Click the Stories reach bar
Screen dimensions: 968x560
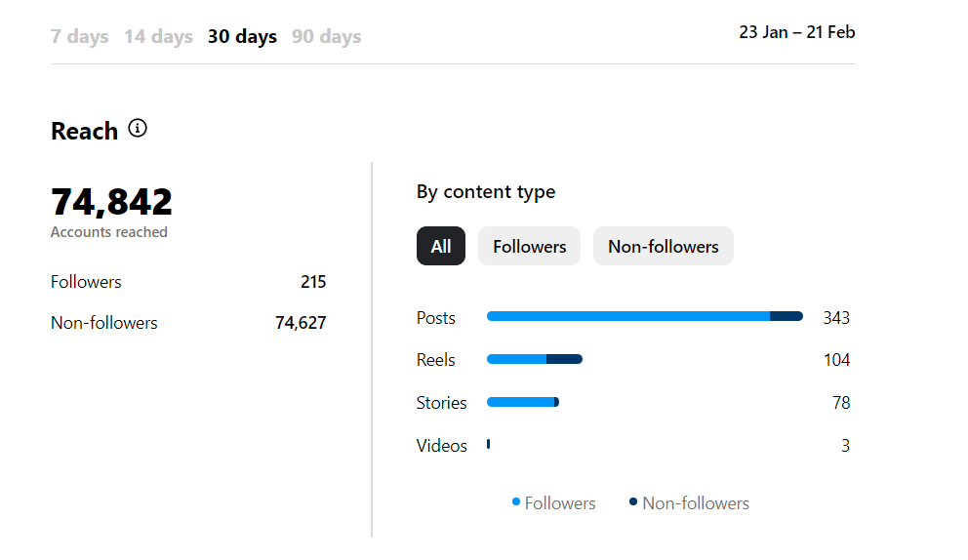[x=522, y=402]
